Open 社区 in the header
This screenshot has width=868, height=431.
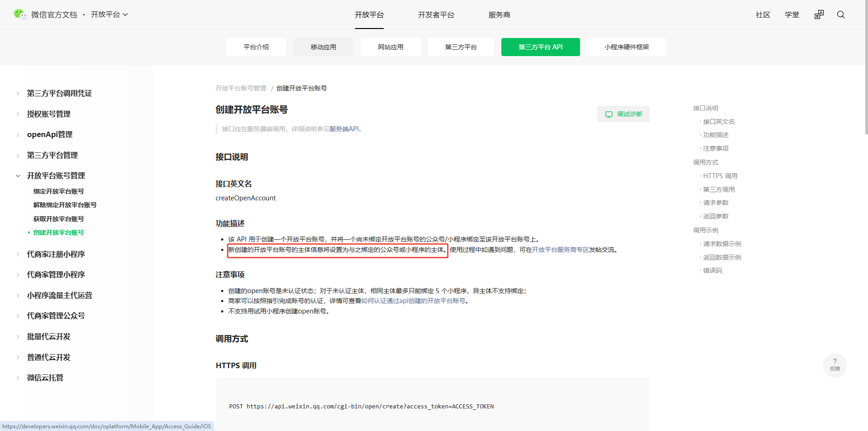[763, 14]
